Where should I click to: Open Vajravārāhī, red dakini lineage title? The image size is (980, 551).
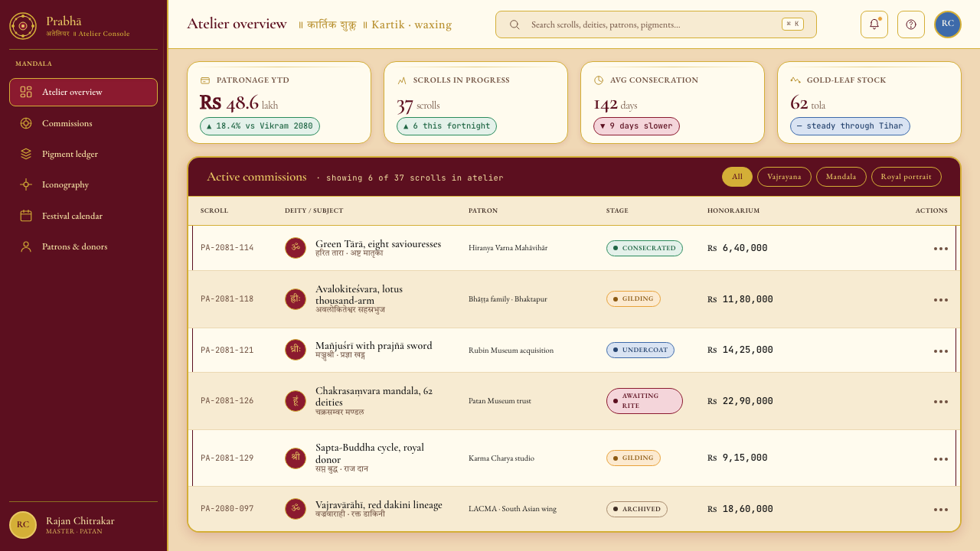(x=379, y=504)
